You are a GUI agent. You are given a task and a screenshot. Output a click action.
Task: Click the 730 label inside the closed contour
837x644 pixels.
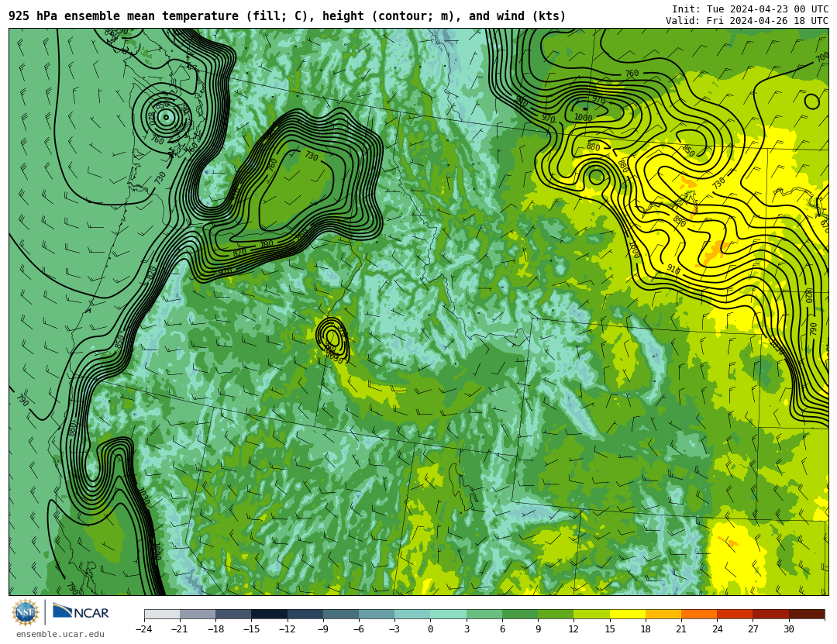(x=312, y=156)
